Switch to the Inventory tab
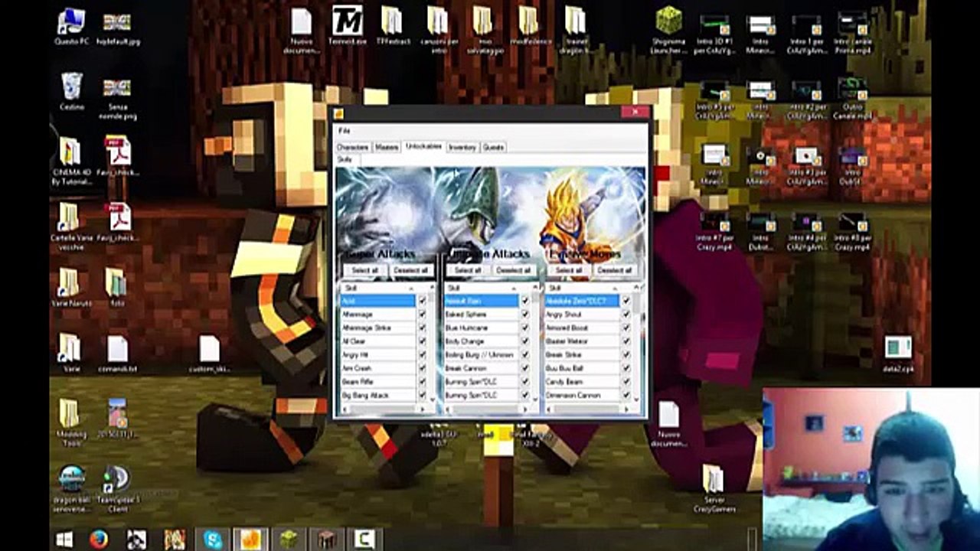This screenshot has height=551, width=980. pos(462,147)
